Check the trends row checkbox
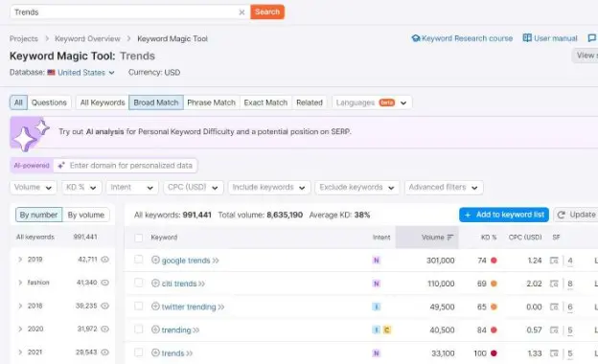 (x=138, y=353)
